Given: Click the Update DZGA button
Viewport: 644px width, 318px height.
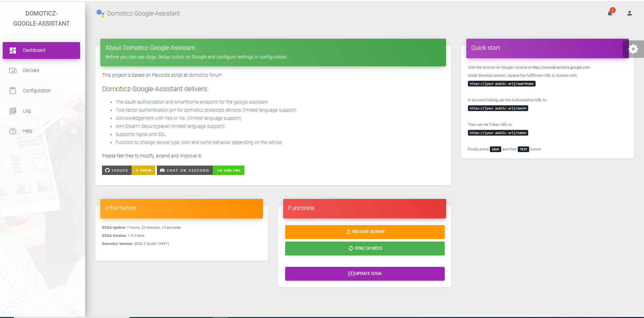Looking at the screenshot, I should tap(365, 274).
